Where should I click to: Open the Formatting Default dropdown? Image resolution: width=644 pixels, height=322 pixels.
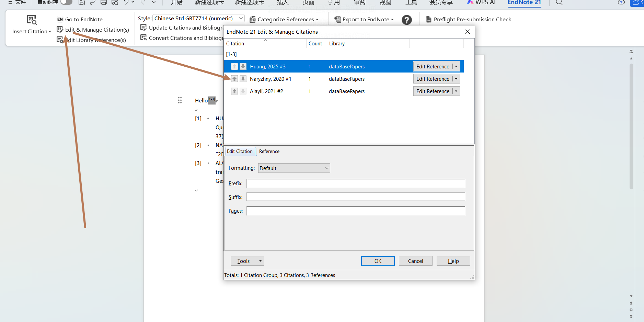[294, 168]
